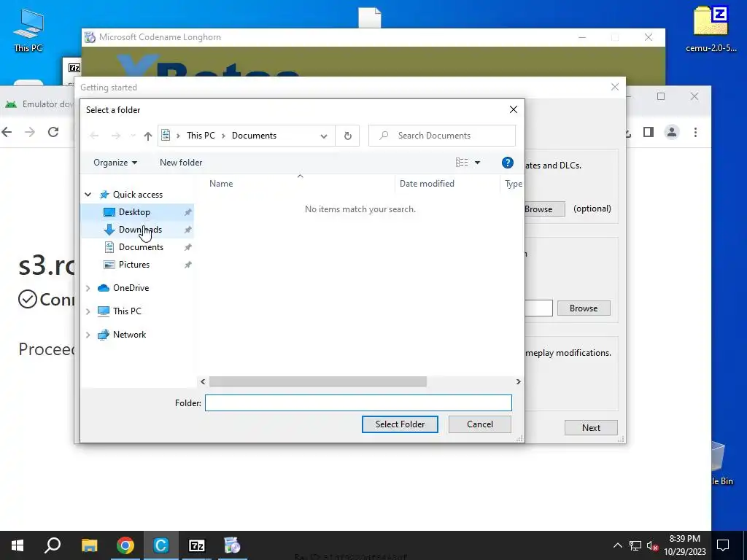
Task: Select blank file icon on desktop
Action: [x=370, y=17]
